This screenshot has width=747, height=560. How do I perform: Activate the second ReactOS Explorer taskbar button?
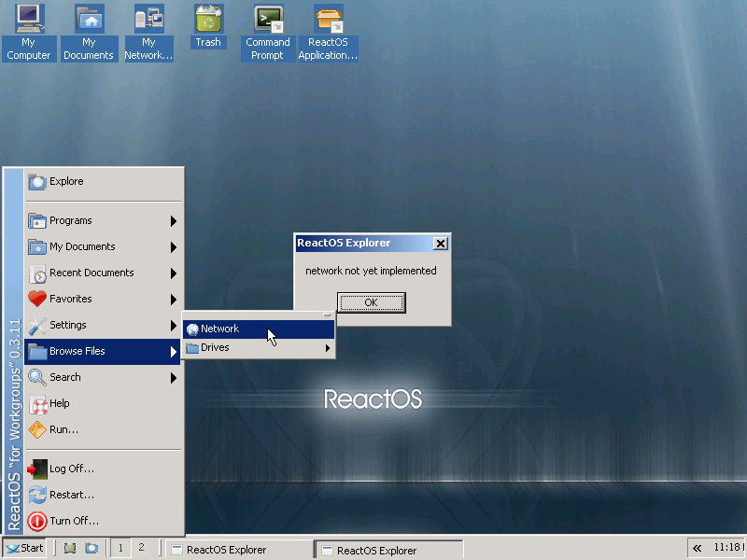coord(389,550)
